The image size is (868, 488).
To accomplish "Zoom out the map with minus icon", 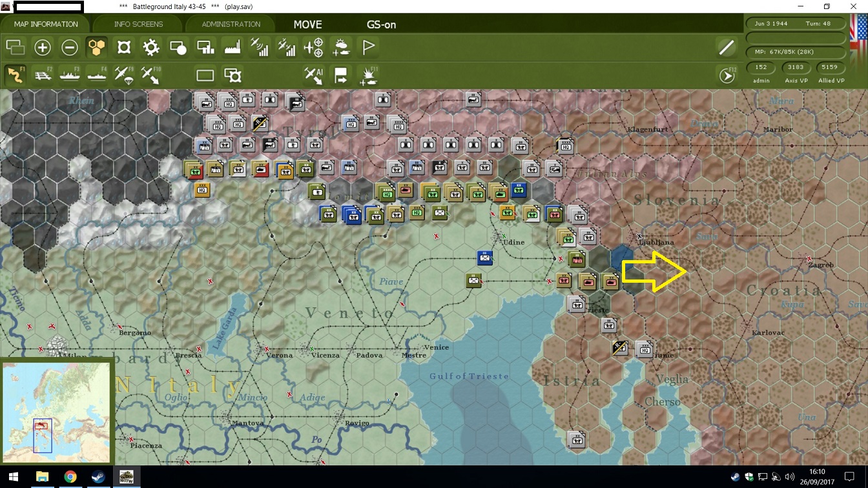I will [70, 47].
